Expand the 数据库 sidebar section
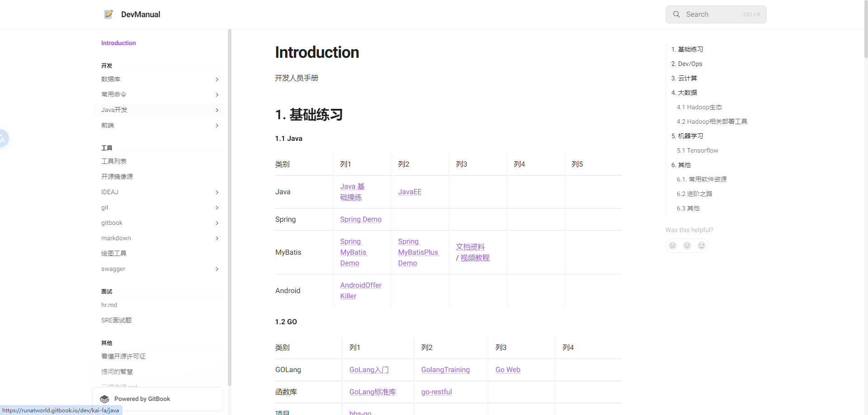 (x=217, y=79)
